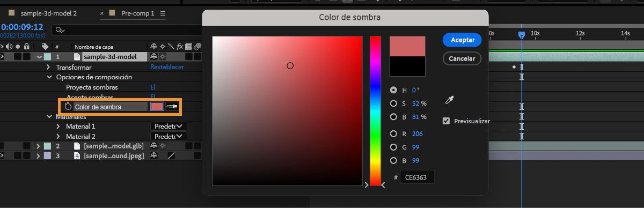
Task: Select the H hue radio button
Action: (x=394, y=90)
